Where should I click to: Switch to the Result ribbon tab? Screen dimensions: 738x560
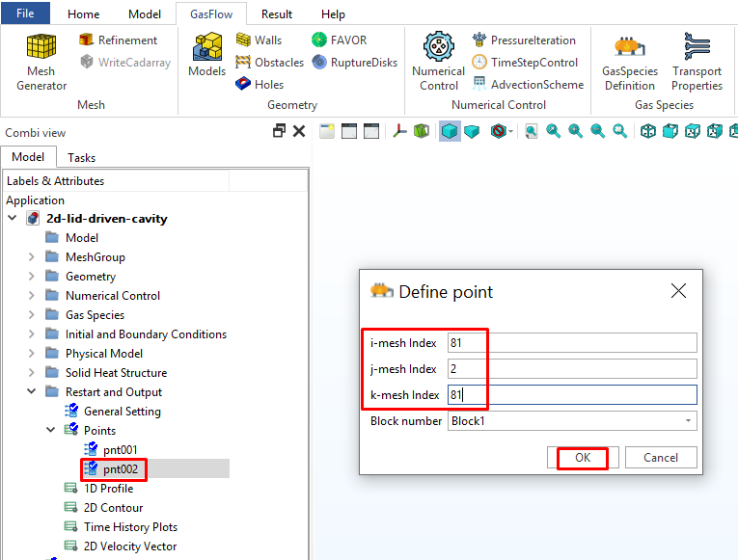click(277, 14)
